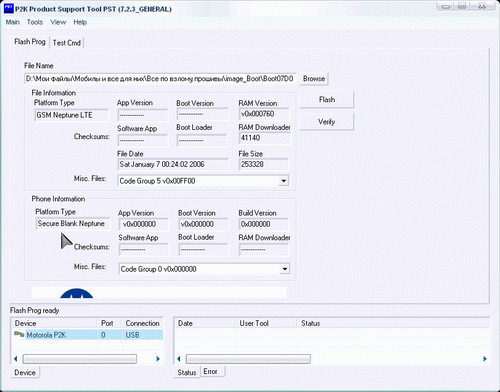Image resolution: width=500 pixels, height=392 pixels.
Task: Click the Build Version 0x000000 field
Action: (264, 224)
